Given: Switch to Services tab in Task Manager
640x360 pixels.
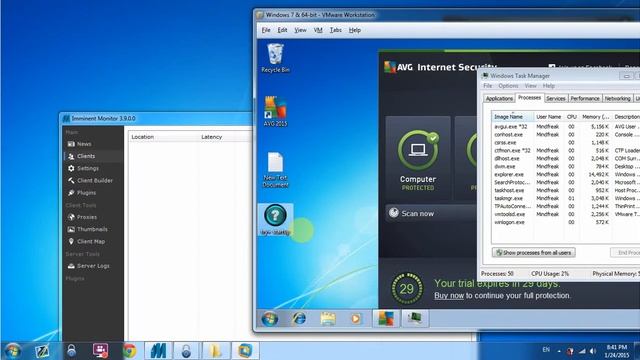Looking at the screenshot, I should 556,98.
